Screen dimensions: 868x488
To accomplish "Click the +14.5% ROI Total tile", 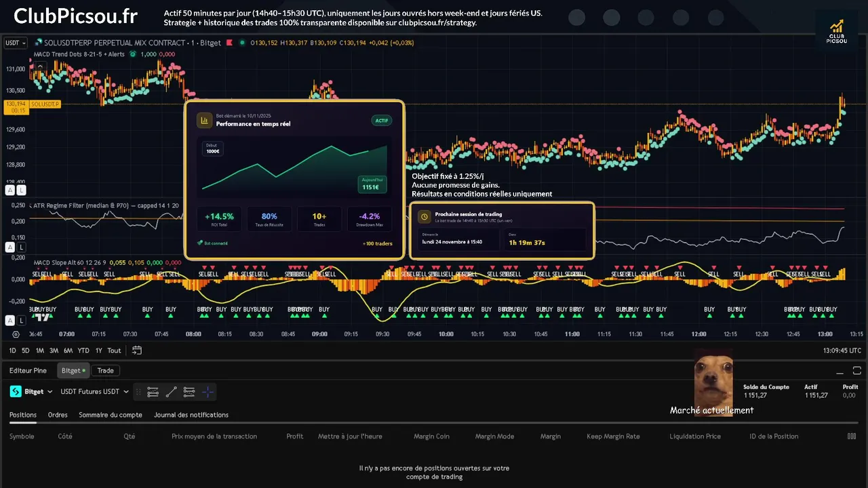I will pos(219,219).
